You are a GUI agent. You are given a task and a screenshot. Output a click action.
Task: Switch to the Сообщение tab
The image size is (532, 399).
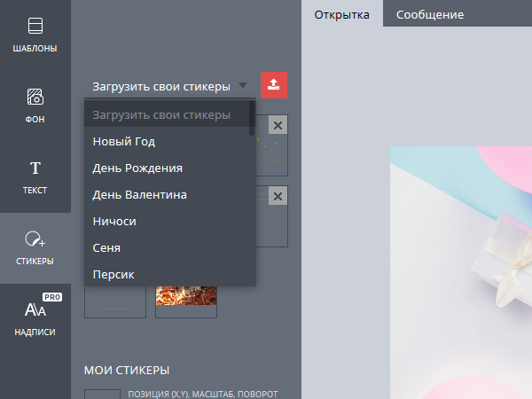(430, 14)
